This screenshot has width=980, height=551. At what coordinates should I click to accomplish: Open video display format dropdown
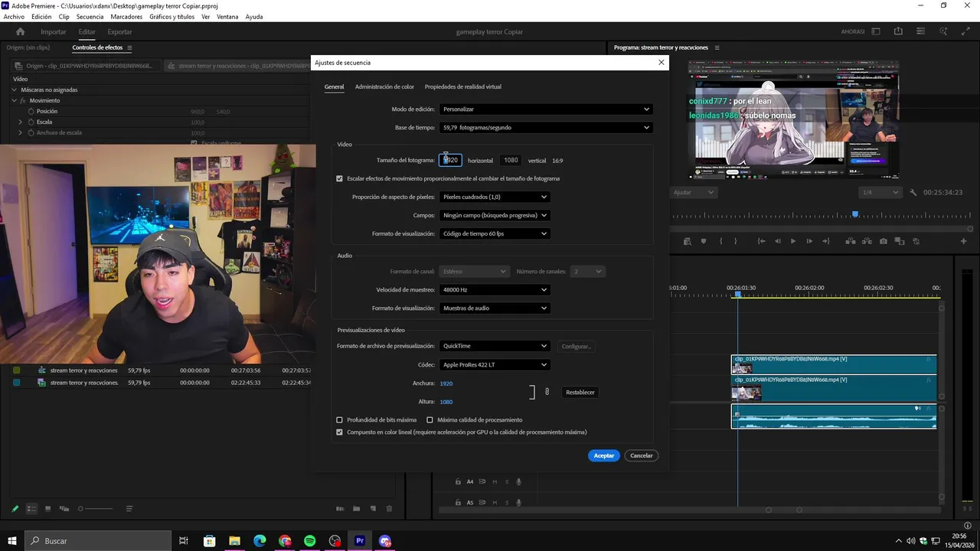point(495,233)
